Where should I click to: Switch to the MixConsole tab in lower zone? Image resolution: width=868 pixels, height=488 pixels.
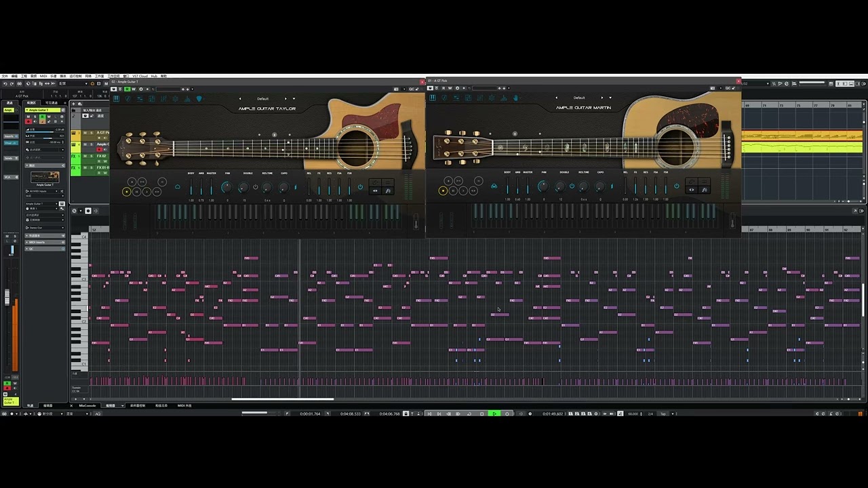point(87,405)
